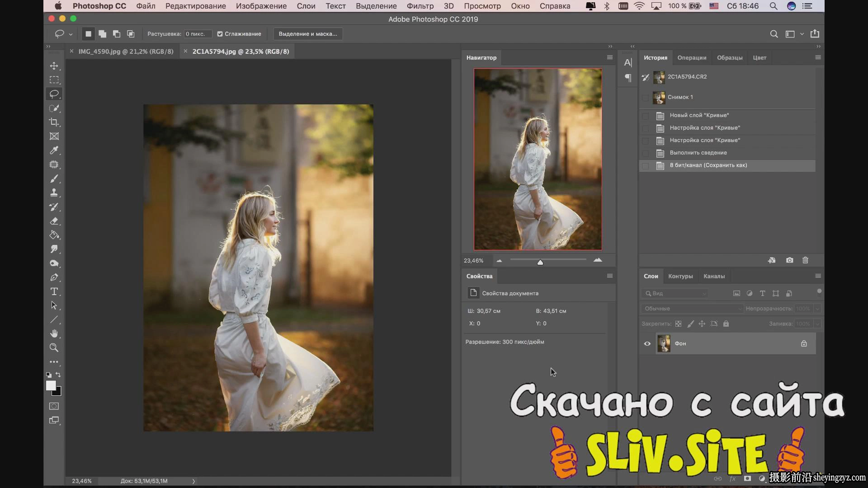Select the Crop tool

coord(54,122)
